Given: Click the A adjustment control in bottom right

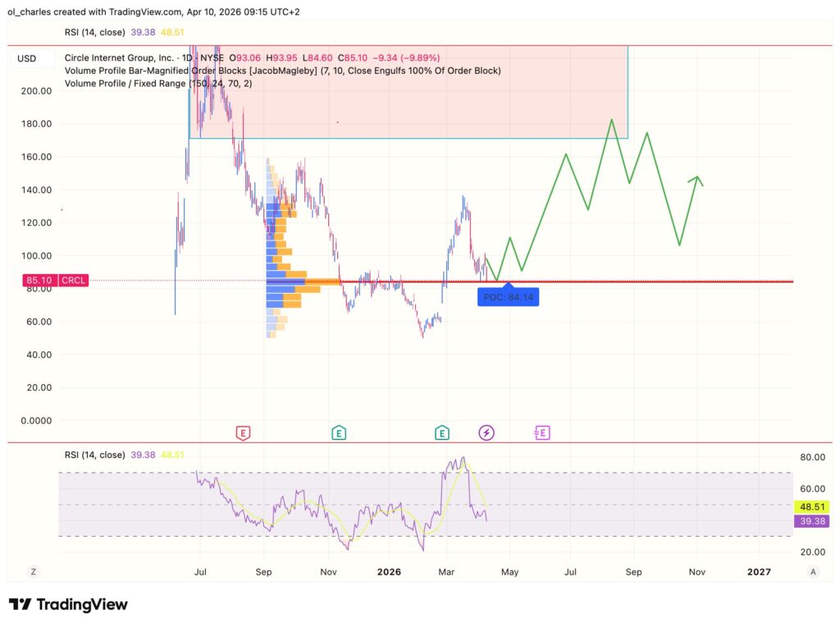Looking at the screenshot, I should pyautogui.click(x=813, y=570).
